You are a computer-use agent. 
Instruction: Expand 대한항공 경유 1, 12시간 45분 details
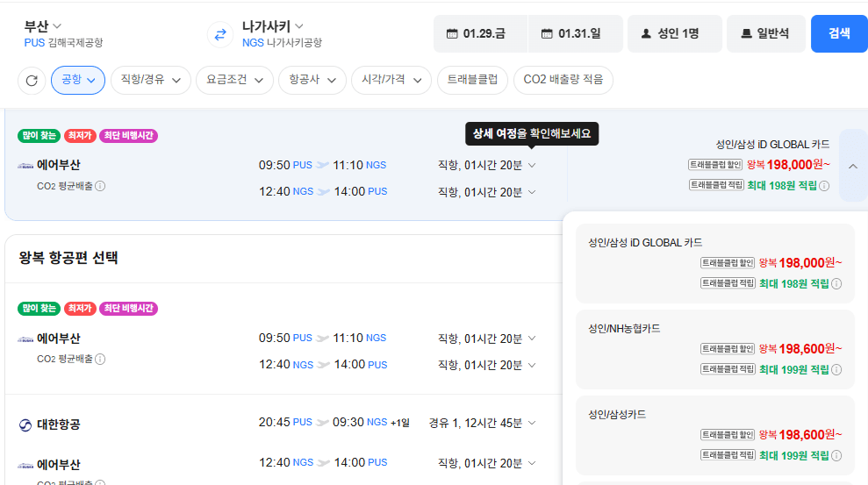532,423
